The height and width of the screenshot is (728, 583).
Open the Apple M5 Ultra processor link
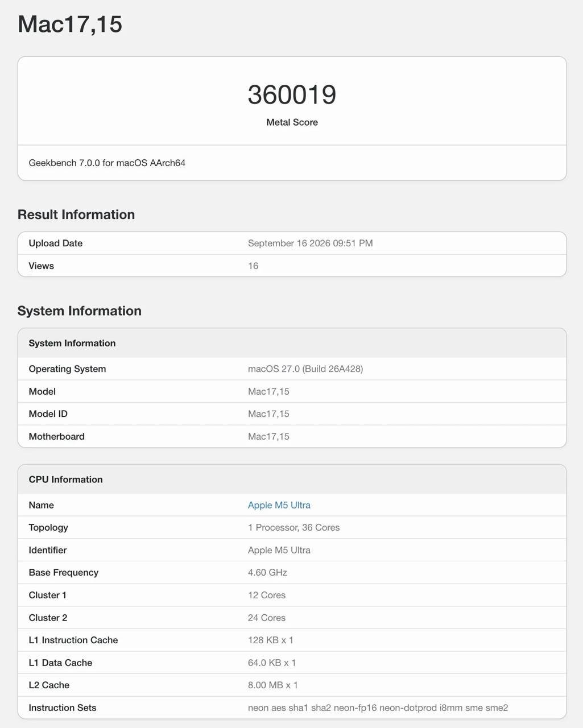[x=279, y=505]
